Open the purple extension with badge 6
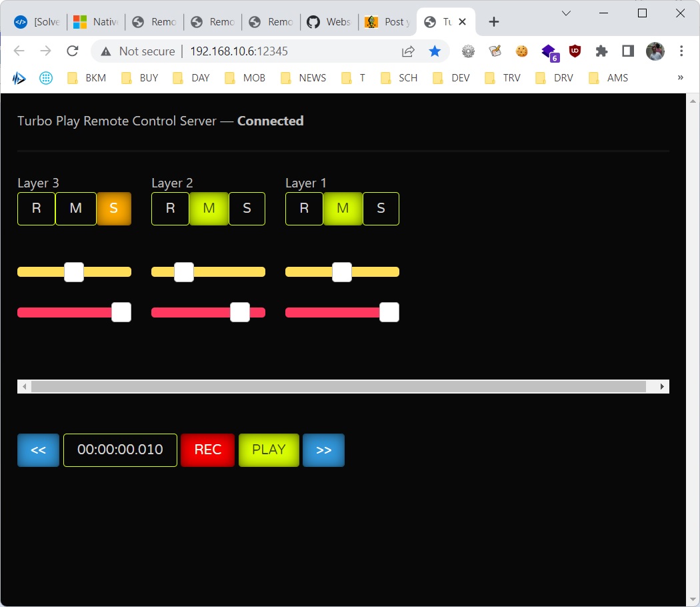 click(x=549, y=53)
